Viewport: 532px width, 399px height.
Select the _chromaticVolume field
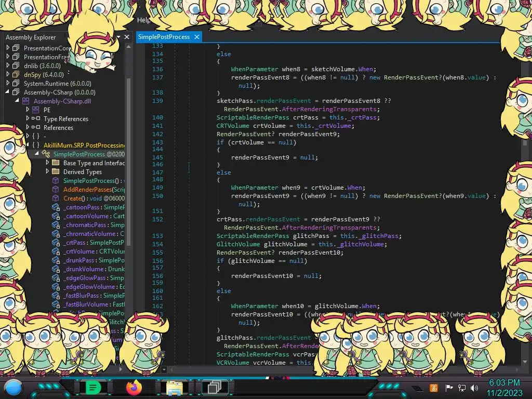point(94,233)
